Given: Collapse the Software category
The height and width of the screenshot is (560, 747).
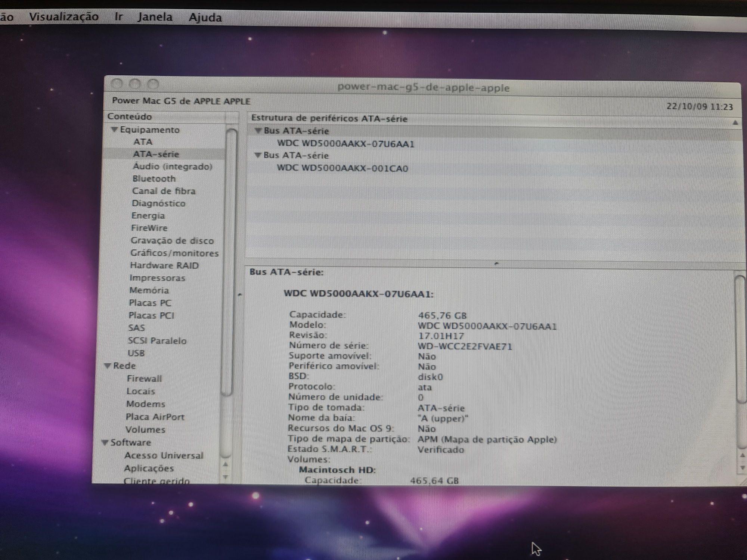Looking at the screenshot, I should coord(105,442).
